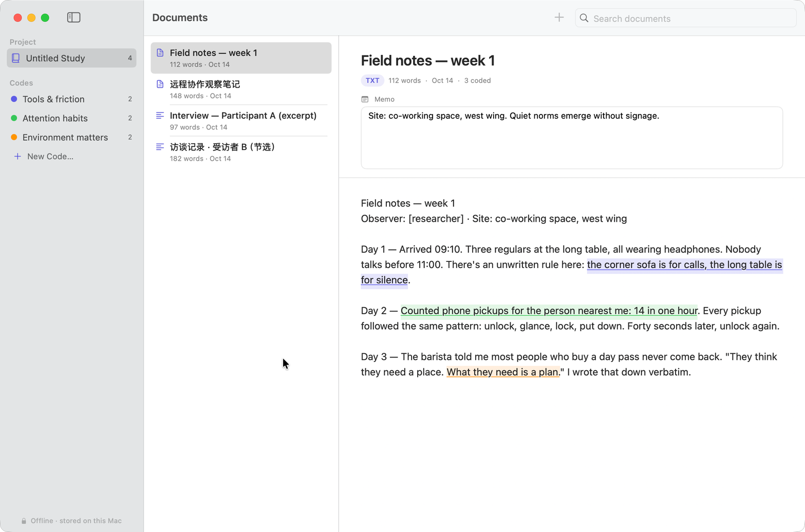Click into the Memo text box
The width and height of the screenshot is (805, 532).
(x=572, y=138)
